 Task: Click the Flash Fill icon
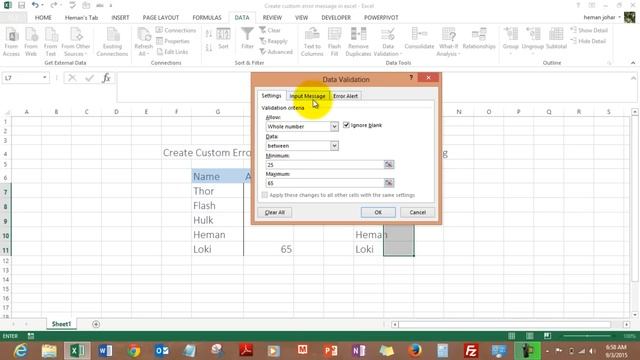pyautogui.click(x=334, y=42)
